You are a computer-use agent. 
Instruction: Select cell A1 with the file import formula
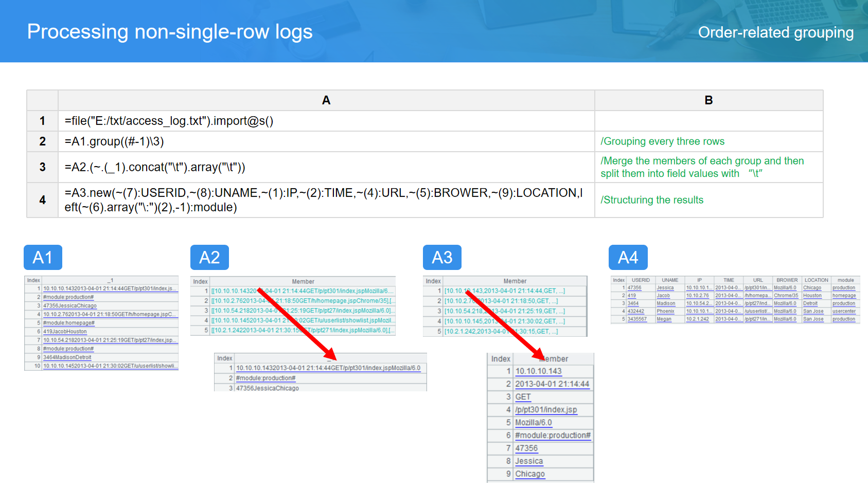pyautogui.click(x=326, y=121)
